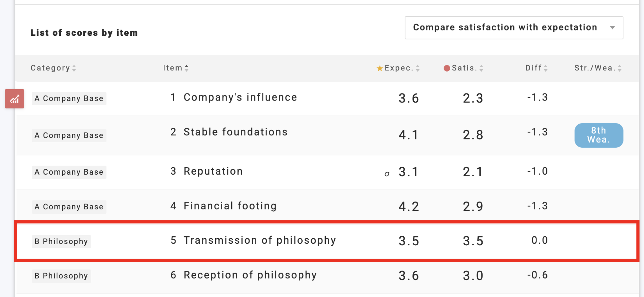The width and height of the screenshot is (644, 297).
Task: Click the red chart icon on left edge
Action: pyautogui.click(x=14, y=99)
